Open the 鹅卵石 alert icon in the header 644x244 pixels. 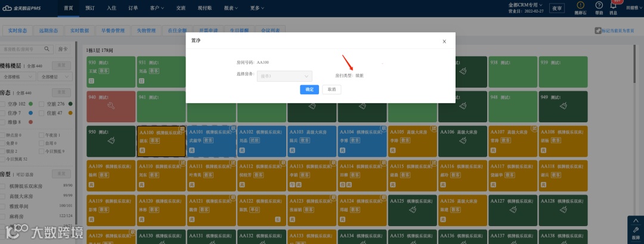click(x=580, y=5)
